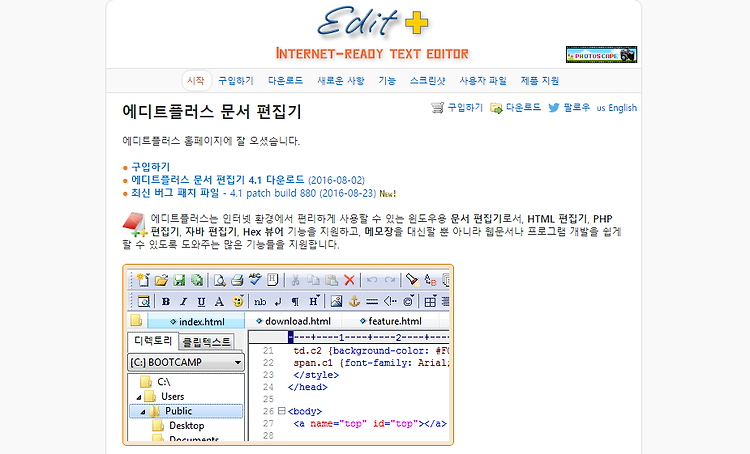This screenshot has width=750, height=454.
Task: Switch to the feature.html document tab
Action: click(x=391, y=321)
